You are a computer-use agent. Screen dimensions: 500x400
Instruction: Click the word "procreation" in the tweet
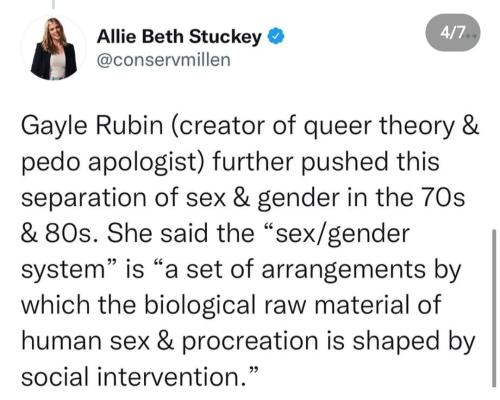click(x=250, y=342)
